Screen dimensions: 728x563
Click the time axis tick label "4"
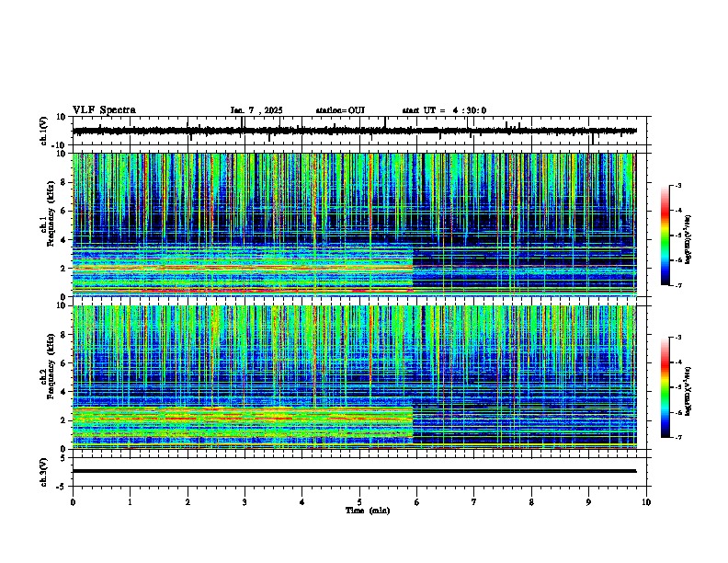tap(302, 502)
